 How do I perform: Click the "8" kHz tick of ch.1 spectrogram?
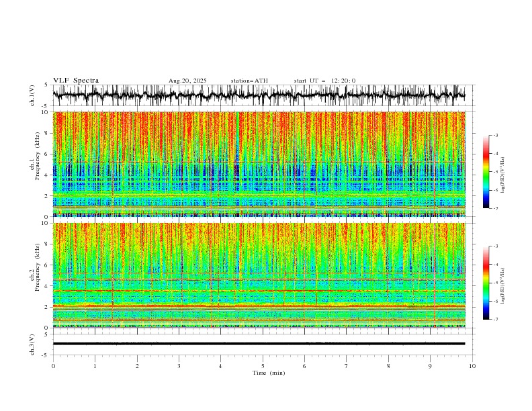pyautogui.click(x=47, y=133)
